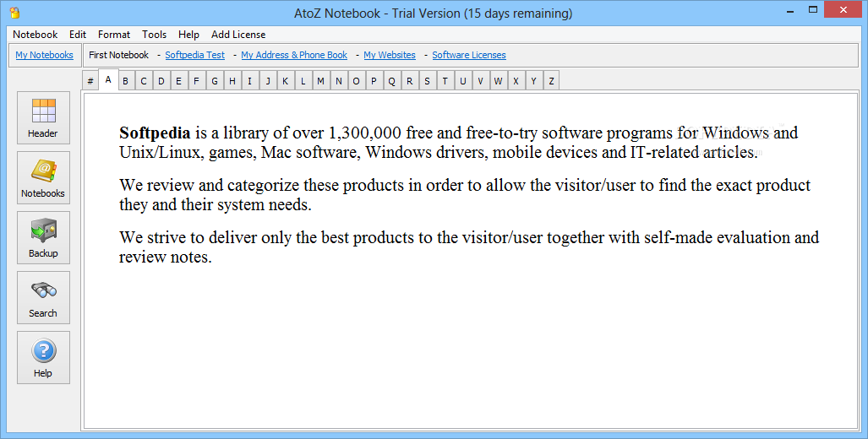The width and height of the screenshot is (868, 439).
Task: Open the Header grid icon button
Action: (43, 117)
